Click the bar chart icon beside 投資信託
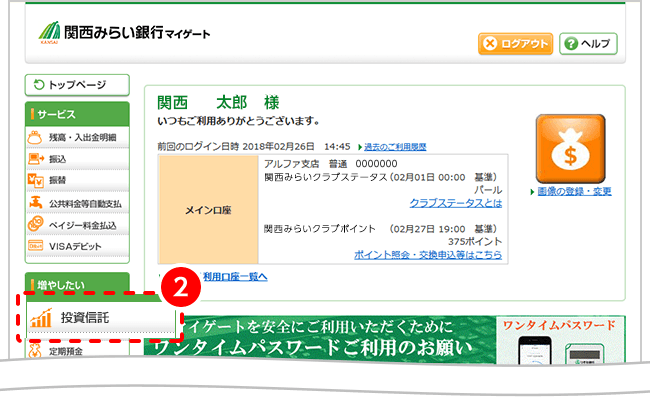Viewport: 650px width, 397px height. coord(41,318)
